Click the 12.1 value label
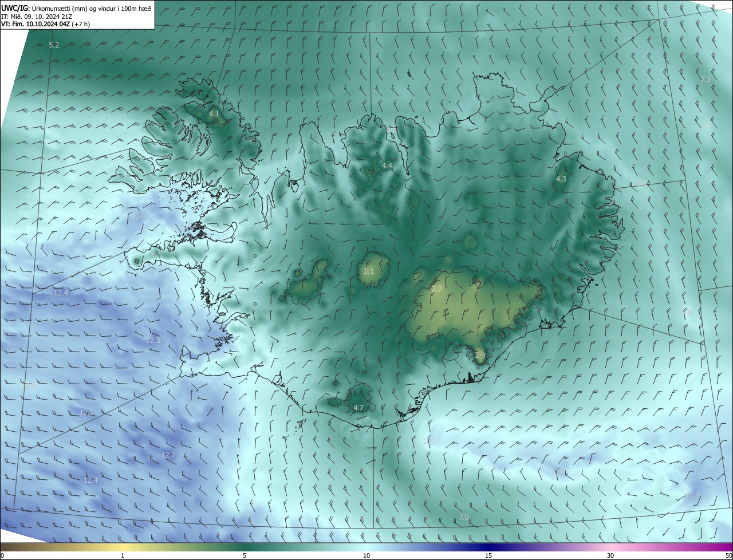The height and width of the screenshot is (560, 733). [x=86, y=412]
